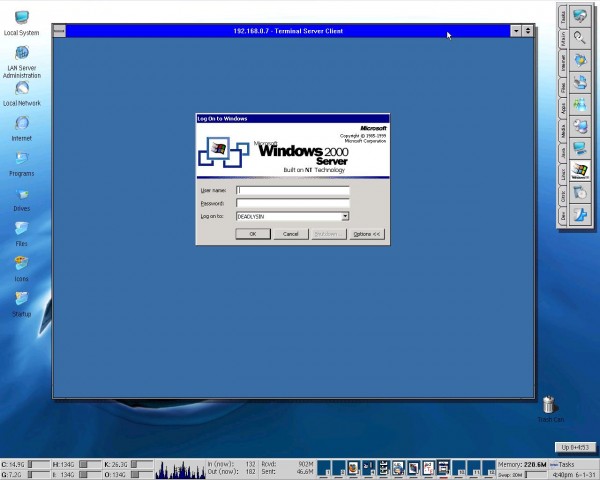The width and height of the screenshot is (600, 480).
Task: Focus the User name field
Action: [293, 190]
